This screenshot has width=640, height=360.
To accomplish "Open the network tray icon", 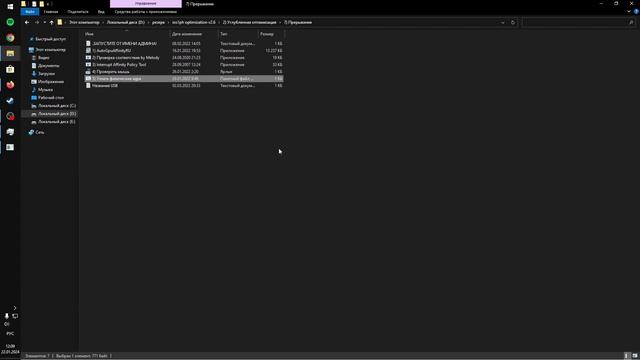I will click(x=15, y=316).
